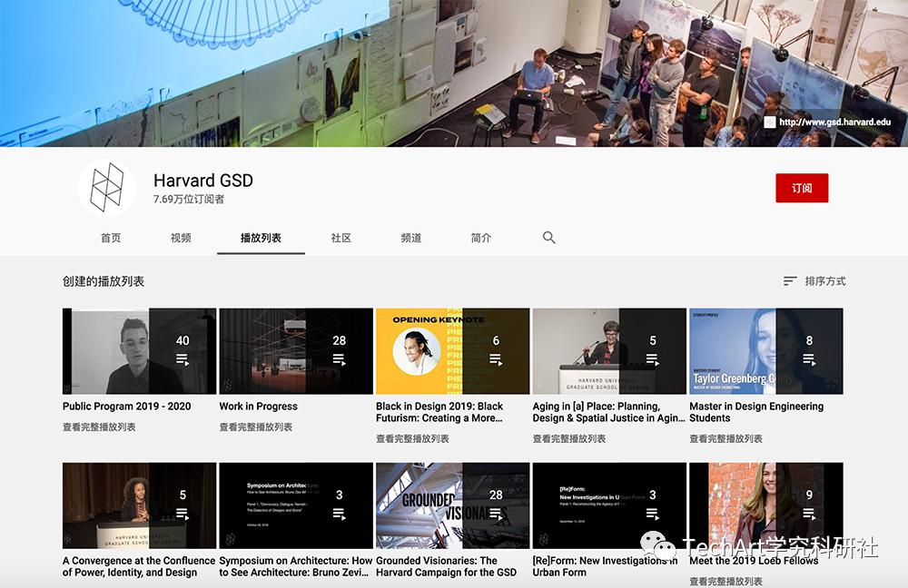Click playlist icon on Symposium on Architecture

tap(340, 514)
